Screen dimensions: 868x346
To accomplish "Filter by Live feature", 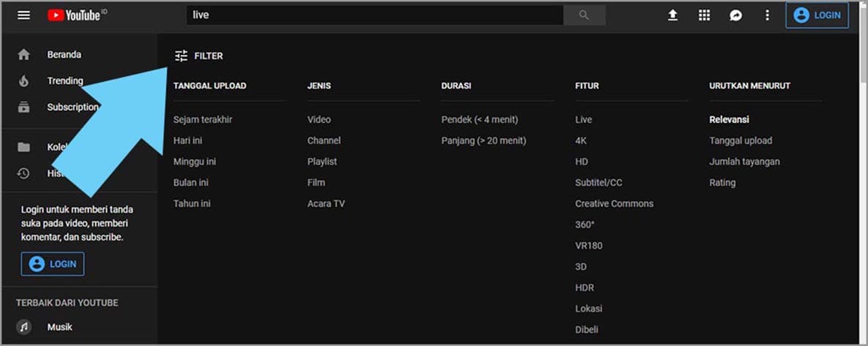I will pos(584,120).
